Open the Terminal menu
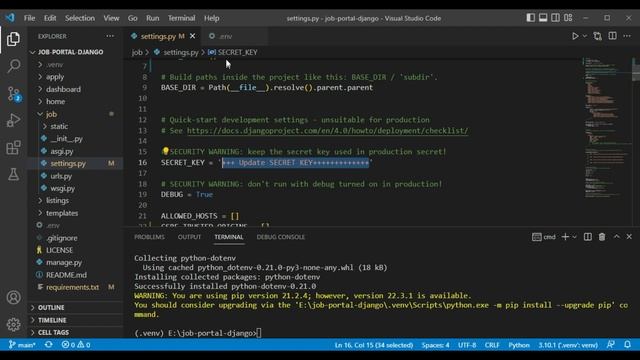The height and width of the screenshot is (360, 640). [x=181, y=18]
